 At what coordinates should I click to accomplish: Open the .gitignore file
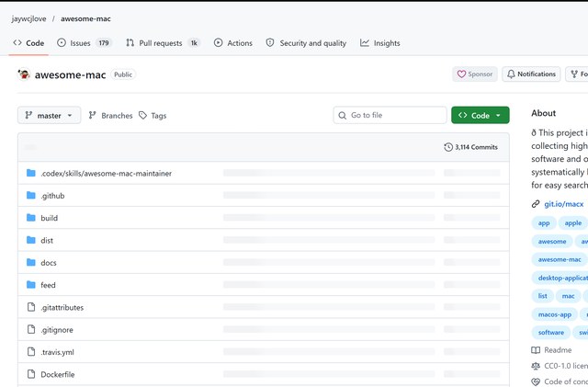pos(57,330)
